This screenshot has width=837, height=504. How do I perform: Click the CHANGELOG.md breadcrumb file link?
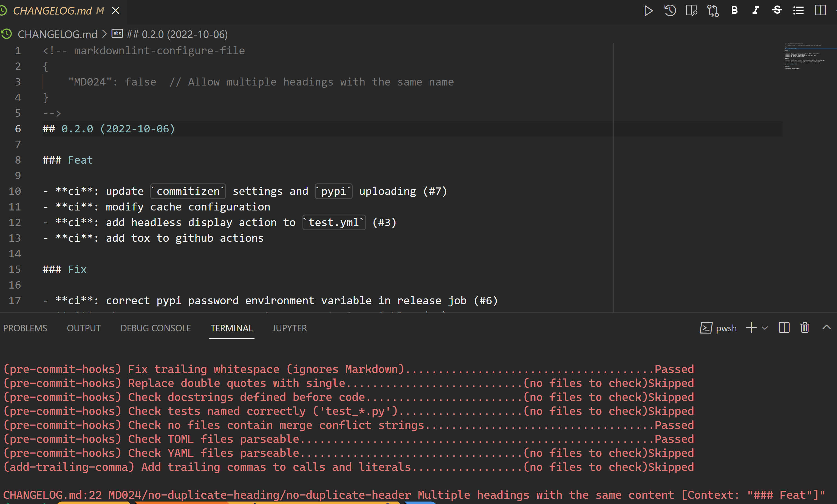click(x=57, y=34)
